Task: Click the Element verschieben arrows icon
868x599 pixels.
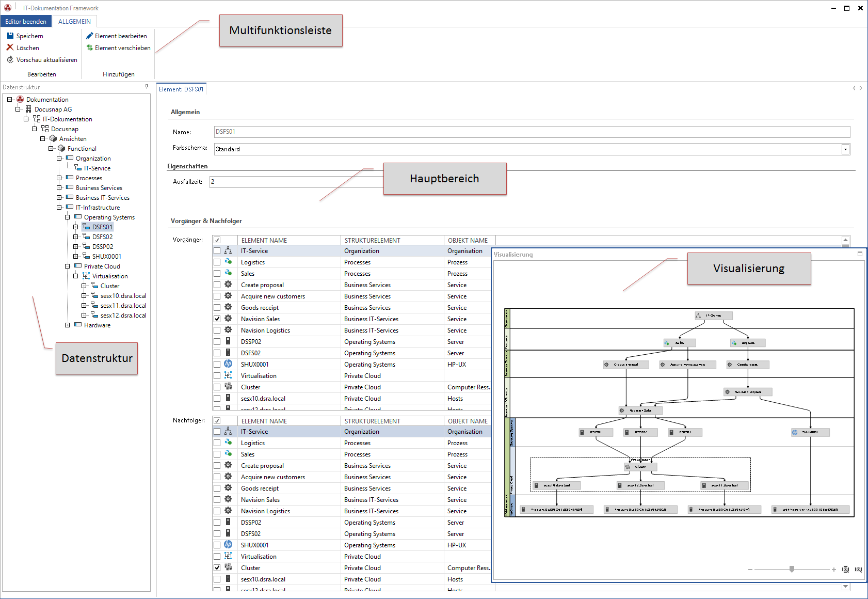Action: pos(89,48)
